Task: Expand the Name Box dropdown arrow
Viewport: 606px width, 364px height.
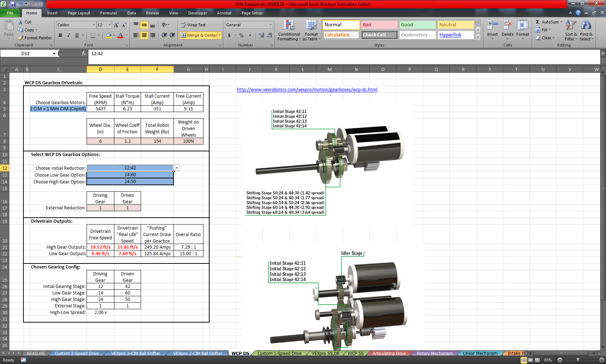Action: coord(54,53)
